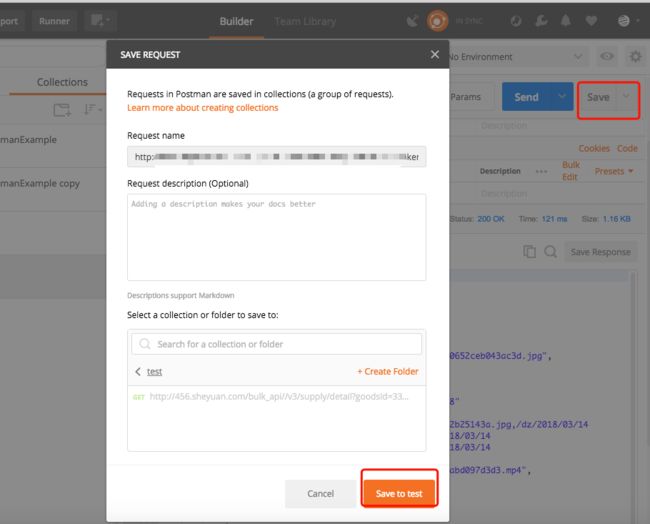
Task: Expand the Save button dropdown arrow
Action: (x=626, y=97)
